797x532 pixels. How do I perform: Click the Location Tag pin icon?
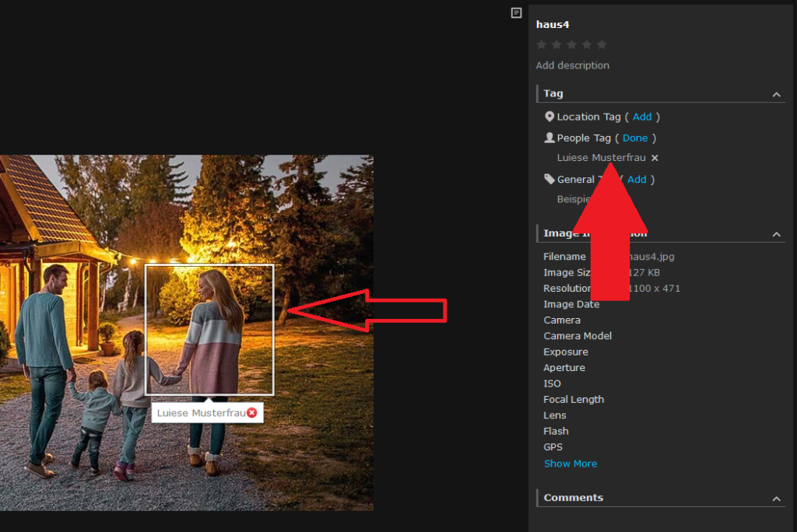549,117
